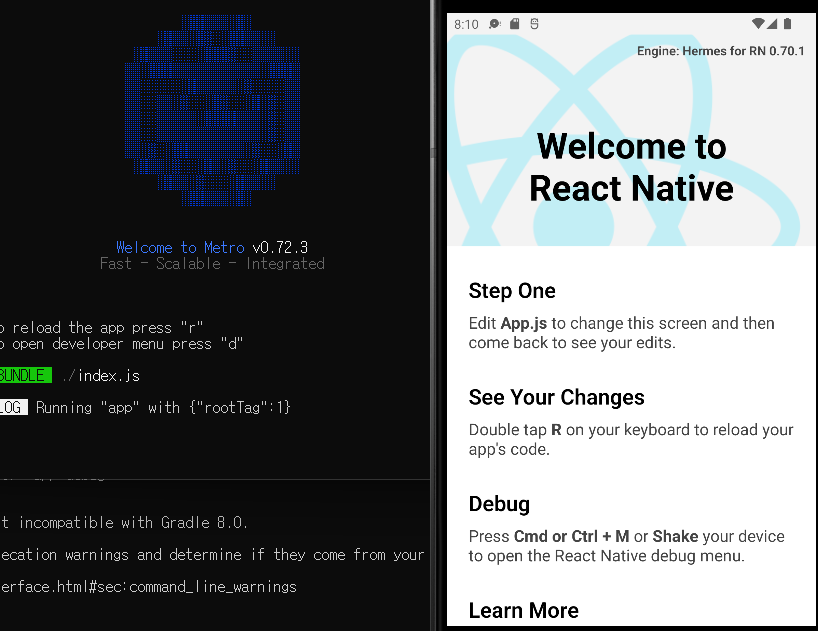Screen dimensions: 818x631
Task: Click the 'Debug' heading in the app
Action: (x=499, y=504)
